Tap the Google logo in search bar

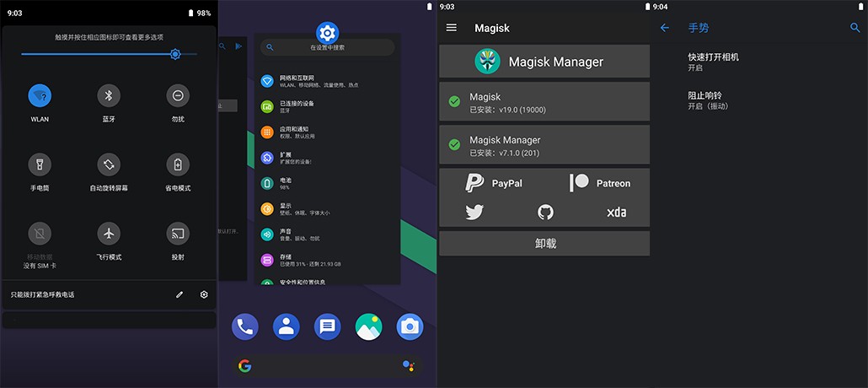coord(244,366)
